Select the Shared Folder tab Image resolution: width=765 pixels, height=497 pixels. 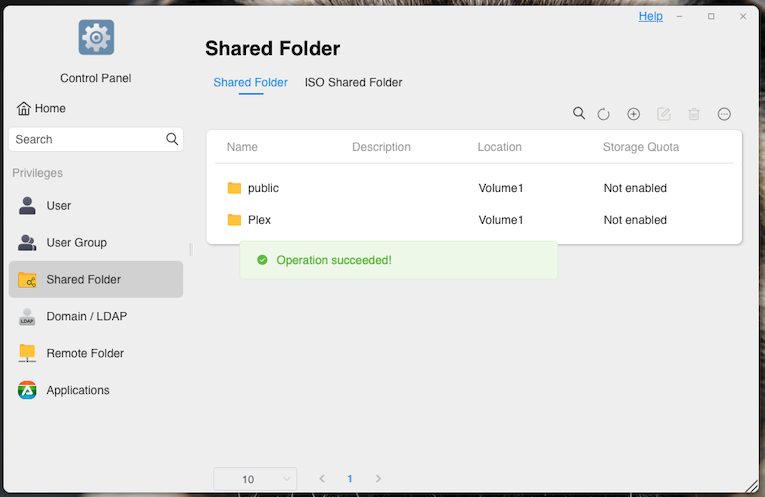250,82
